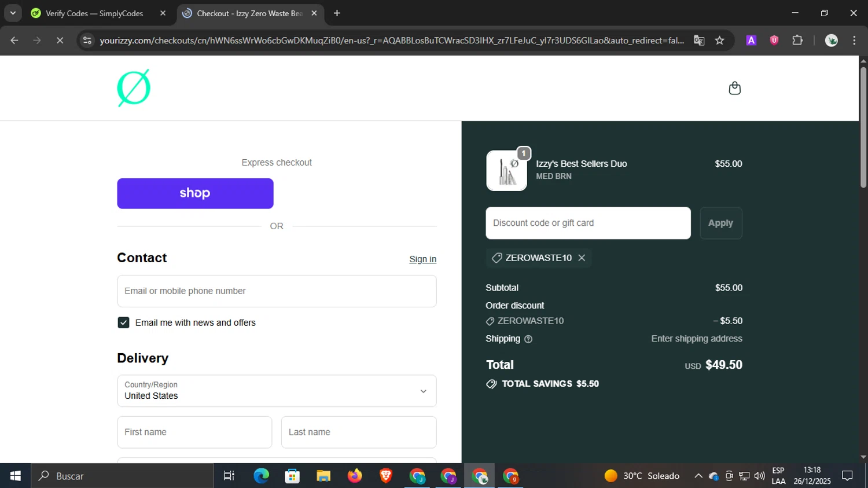Click the browser address bar URL
Image resolution: width=868 pixels, height=488 pixels.
coord(391,41)
